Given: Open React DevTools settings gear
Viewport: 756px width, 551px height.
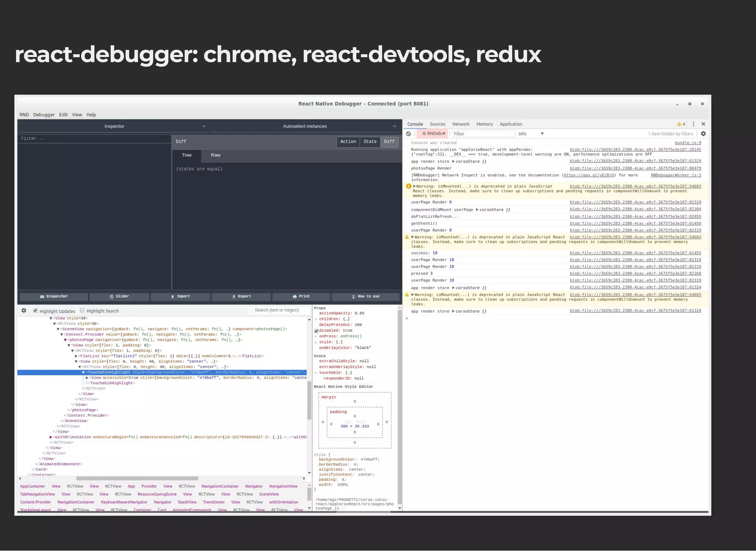Looking at the screenshot, I should click(24, 310).
